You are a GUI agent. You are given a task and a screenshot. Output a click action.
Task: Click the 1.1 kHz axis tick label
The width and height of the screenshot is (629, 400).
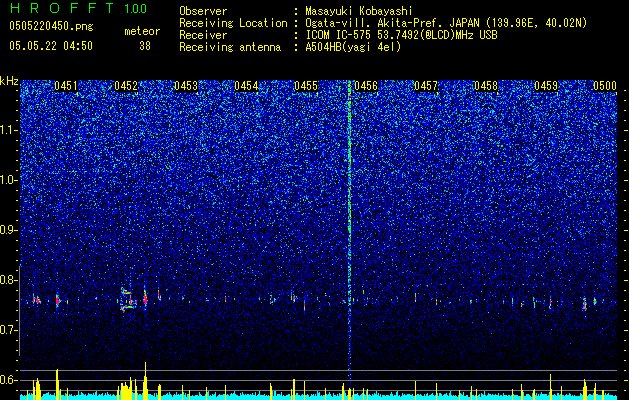click(9, 131)
